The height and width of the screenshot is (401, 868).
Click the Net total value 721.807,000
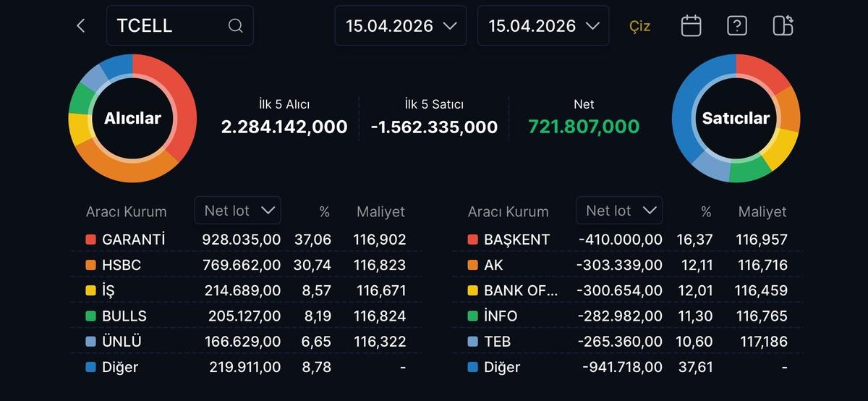(x=584, y=127)
